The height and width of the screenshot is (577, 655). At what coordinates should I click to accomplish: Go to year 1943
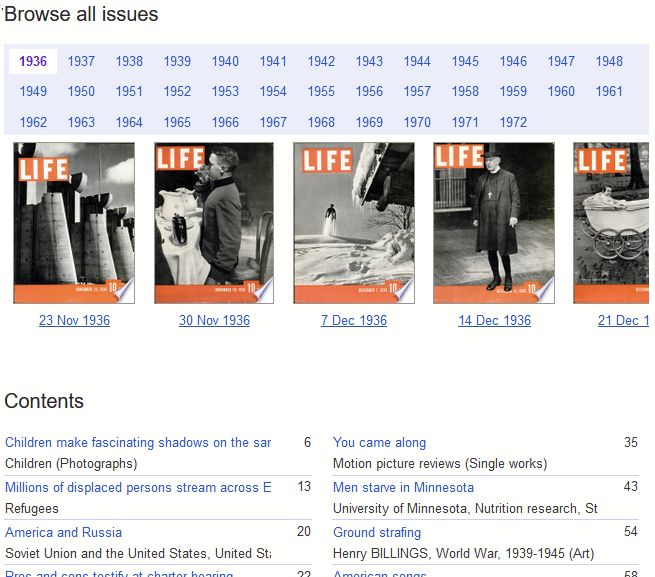[x=369, y=61]
